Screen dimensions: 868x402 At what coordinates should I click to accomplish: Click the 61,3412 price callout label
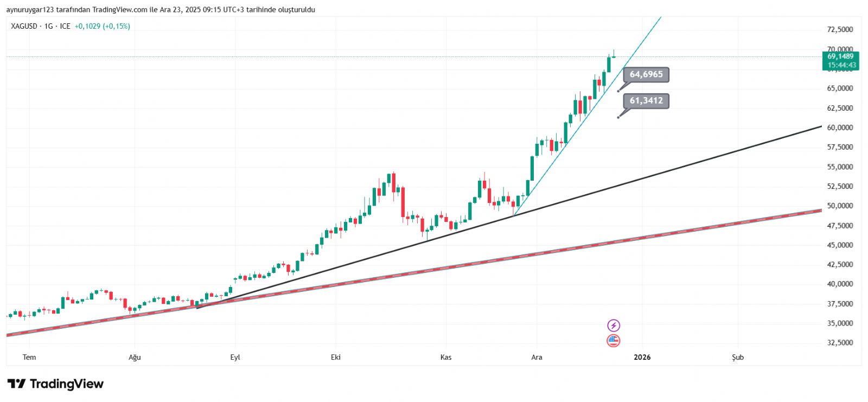pyautogui.click(x=646, y=100)
